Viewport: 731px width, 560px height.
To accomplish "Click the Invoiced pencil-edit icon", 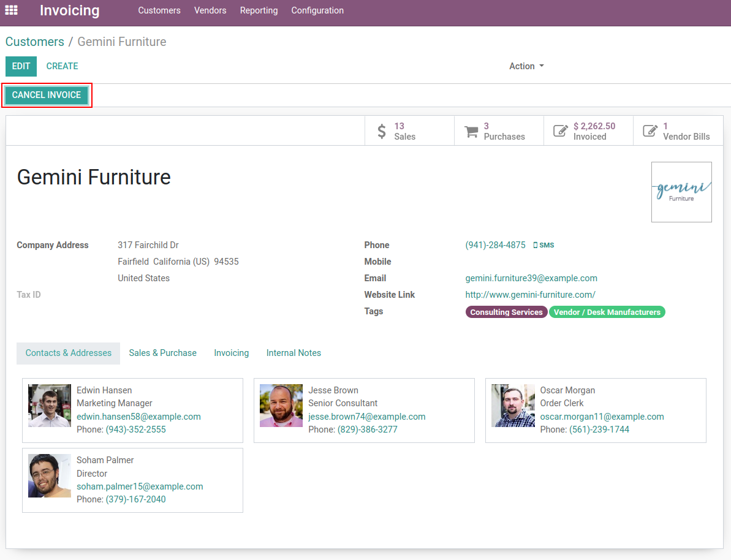I will click(560, 131).
